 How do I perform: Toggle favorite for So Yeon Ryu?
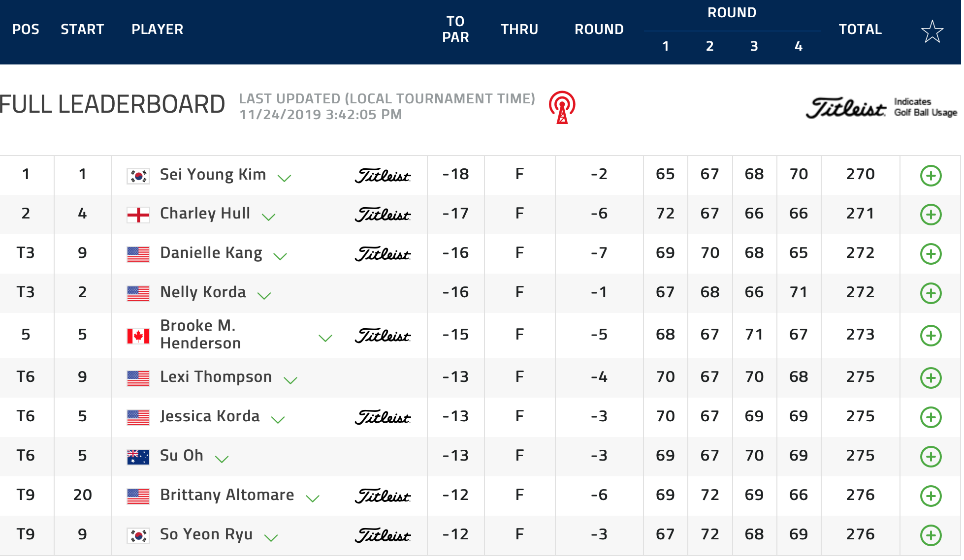click(931, 535)
